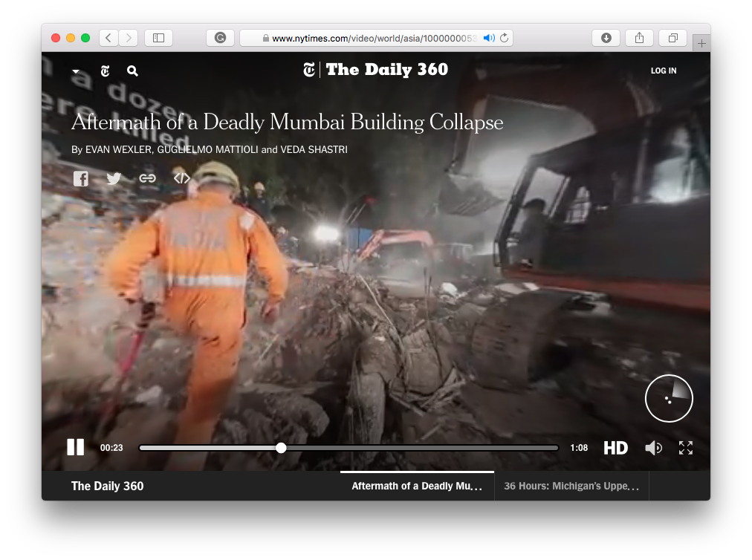The image size is (752, 560).
Task: Select the Aftermath of a Deadly Mumbai playlist tab
Action: point(417,486)
